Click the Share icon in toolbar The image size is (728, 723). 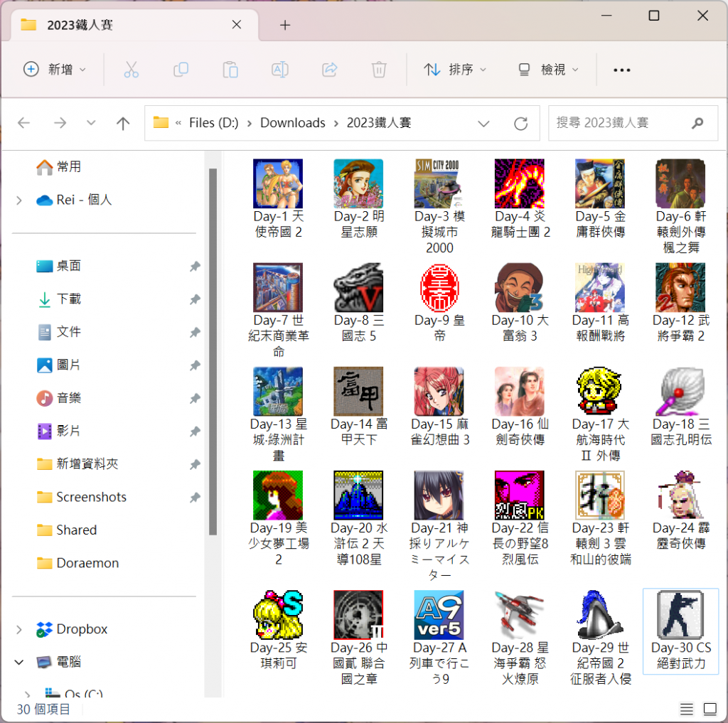pyautogui.click(x=330, y=70)
